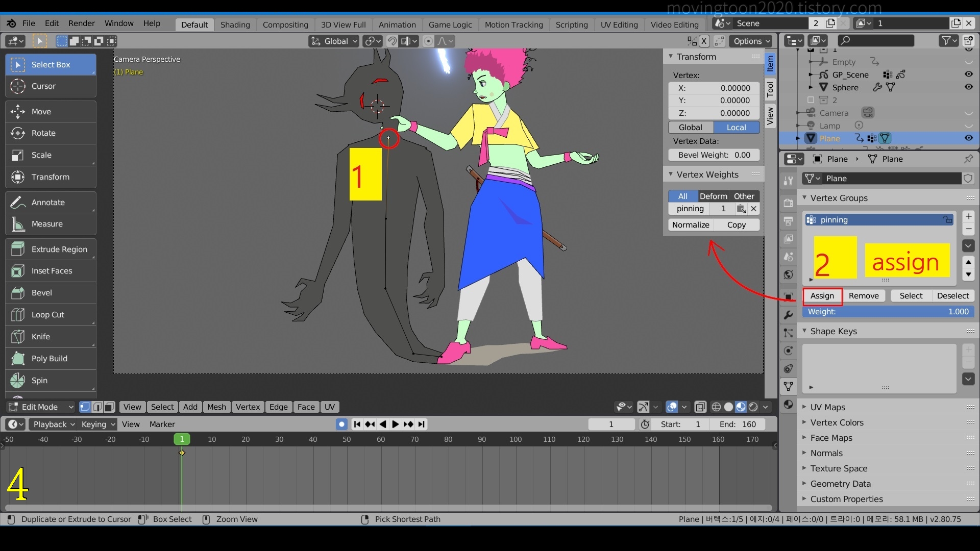Viewport: 980px width, 551px height.
Task: Activate the Spin tool
Action: (x=51, y=381)
